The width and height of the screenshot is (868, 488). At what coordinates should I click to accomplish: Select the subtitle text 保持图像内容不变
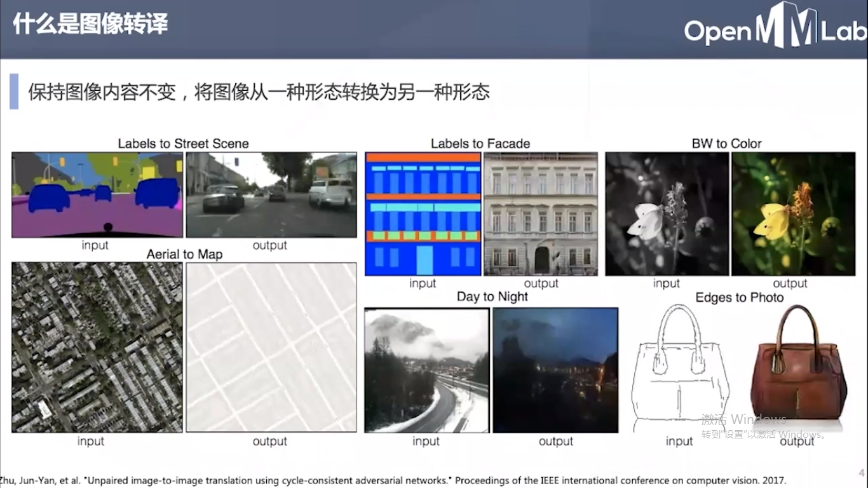pyautogui.click(x=102, y=91)
